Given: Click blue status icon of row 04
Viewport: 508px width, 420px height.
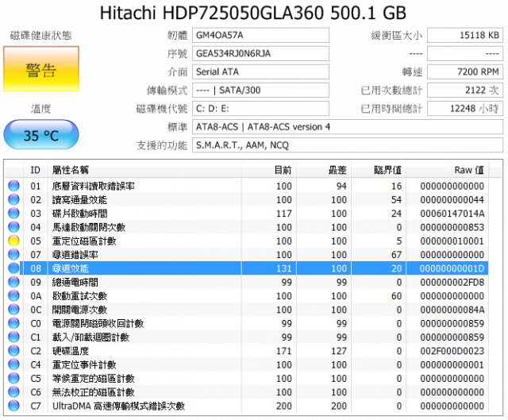Looking at the screenshot, I should click(x=13, y=227).
